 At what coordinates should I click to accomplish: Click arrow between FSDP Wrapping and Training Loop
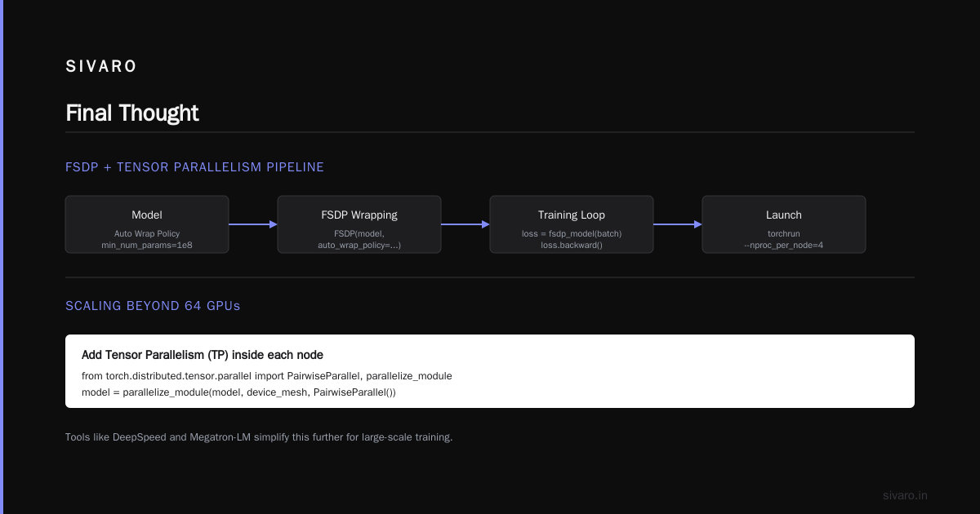(465, 224)
